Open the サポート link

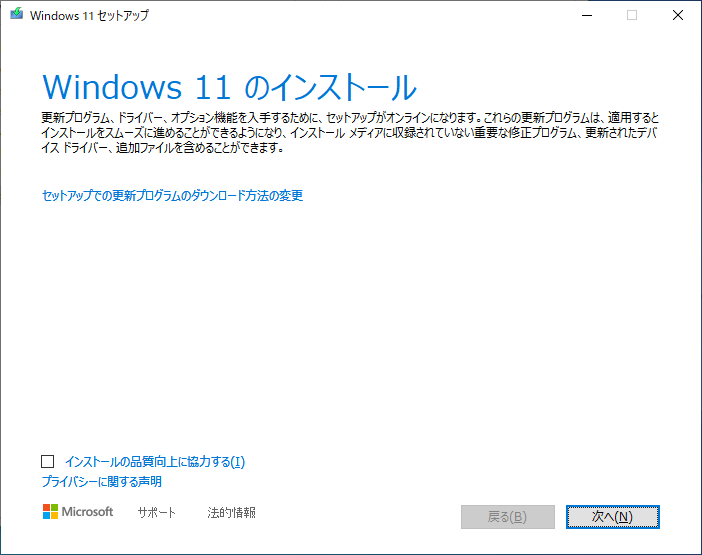tap(157, 512)
